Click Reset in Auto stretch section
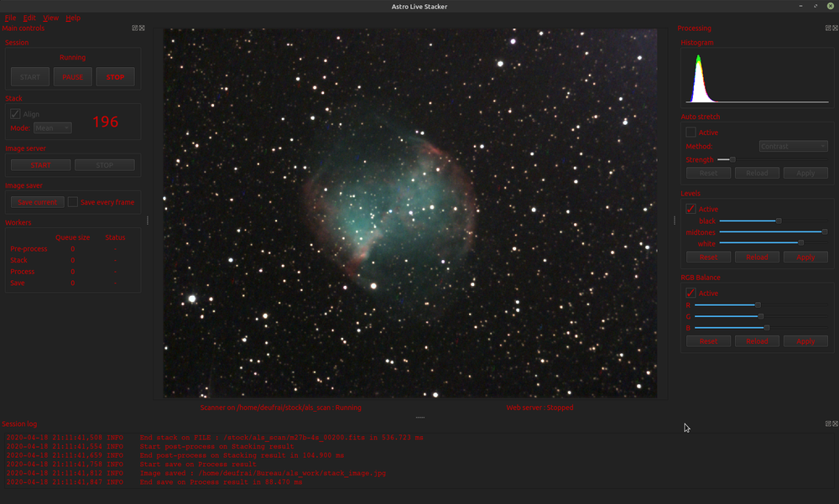This screenshot has height=504, width=839. [x=708, y=174]
